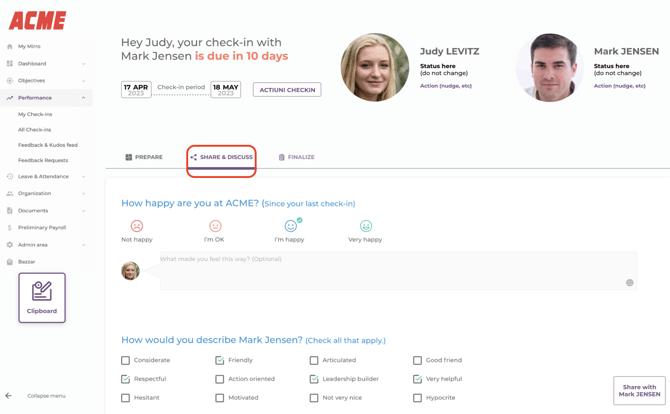The image size is (670, 414).
Task: Click the Preliminary Payroll dollar icon
Action: [x=9, y=227]
